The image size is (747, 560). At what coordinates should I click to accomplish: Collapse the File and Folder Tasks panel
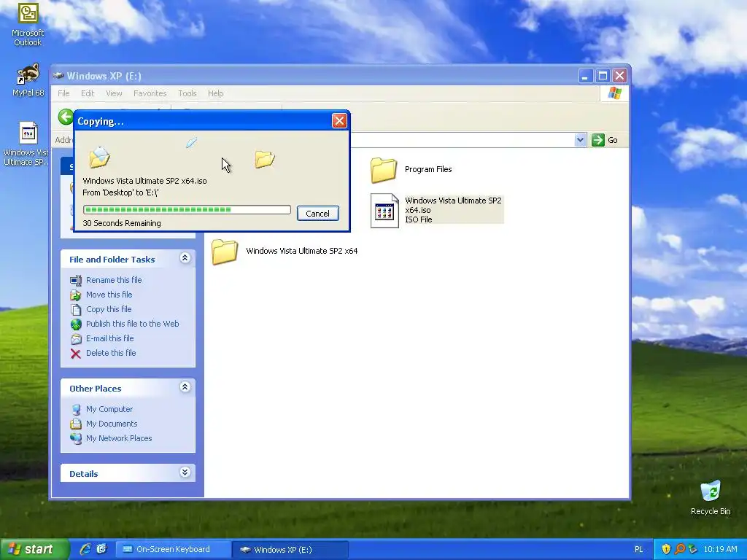click(x=185, y=258)
